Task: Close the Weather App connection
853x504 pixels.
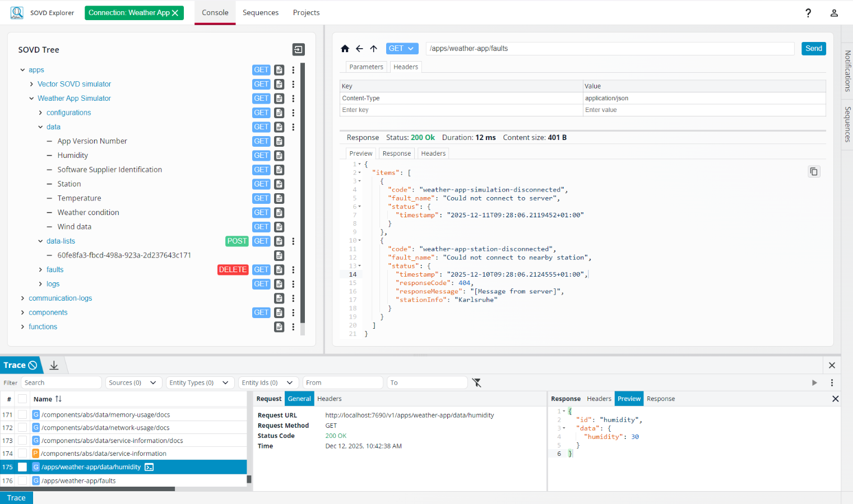Action: tap(175, 13)
